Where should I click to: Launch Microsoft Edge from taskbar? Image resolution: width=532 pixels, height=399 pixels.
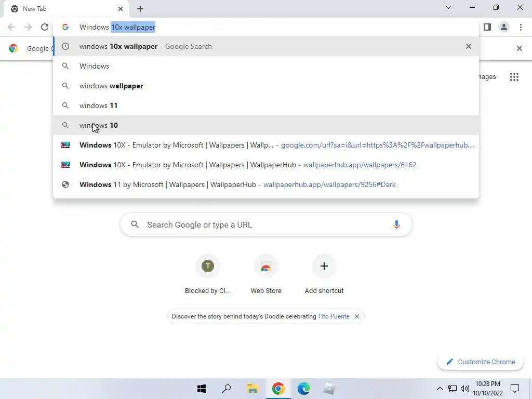303,389
